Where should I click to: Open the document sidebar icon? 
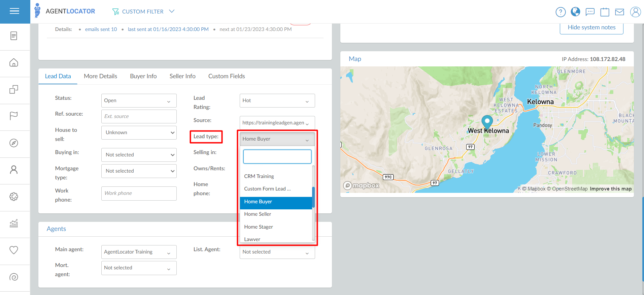click(14, 36)
